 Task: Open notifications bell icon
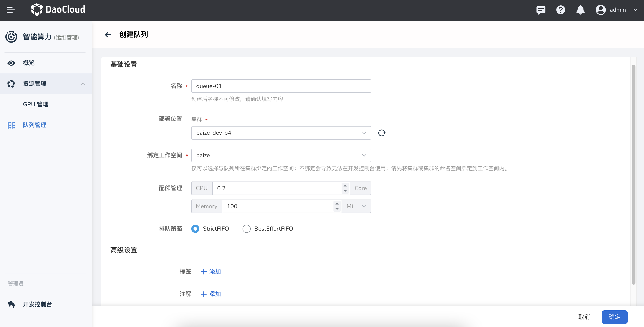click(x=580, y=10)
